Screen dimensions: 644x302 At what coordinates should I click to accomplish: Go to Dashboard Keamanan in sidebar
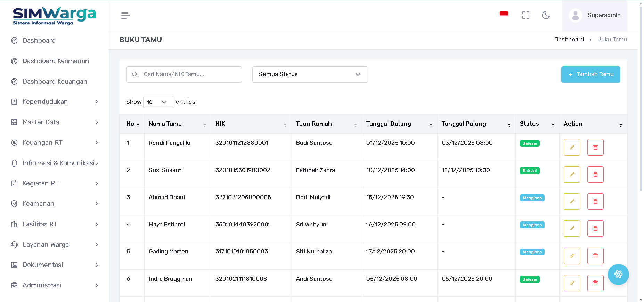56,61
